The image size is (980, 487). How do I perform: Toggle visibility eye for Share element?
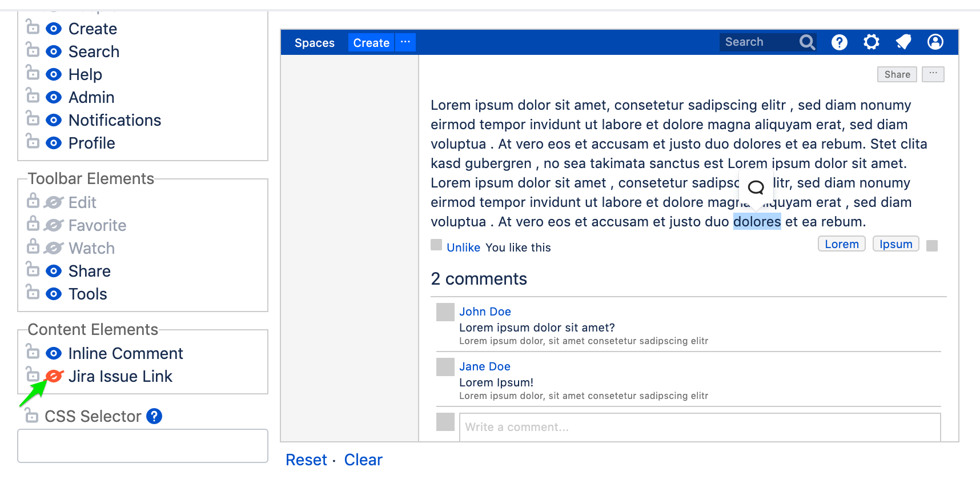point(53,271)
